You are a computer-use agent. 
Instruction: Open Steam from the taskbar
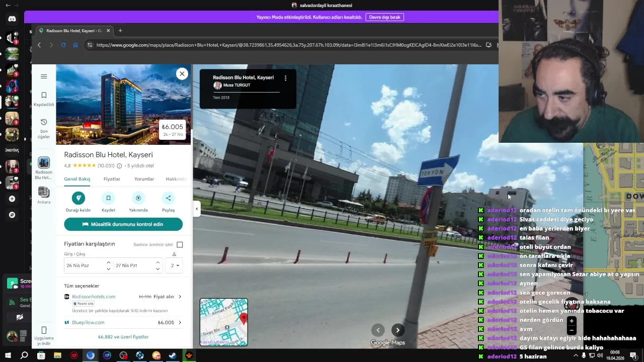(173, 355)
